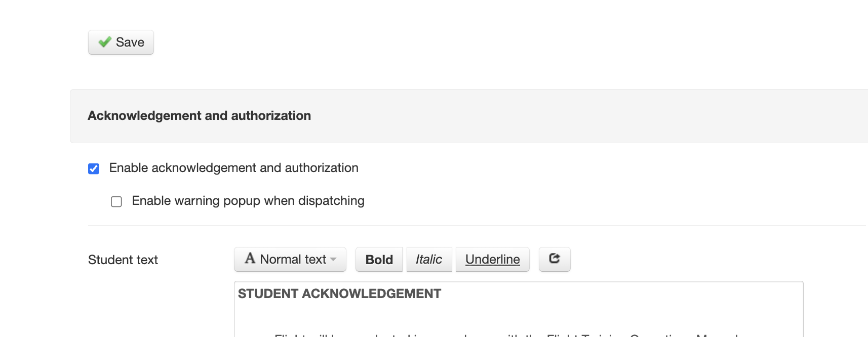Image resolution: width=868 pixels, height=337 pixels.
Task: Click Underline button to remove underlining
Action: point(492,259)
